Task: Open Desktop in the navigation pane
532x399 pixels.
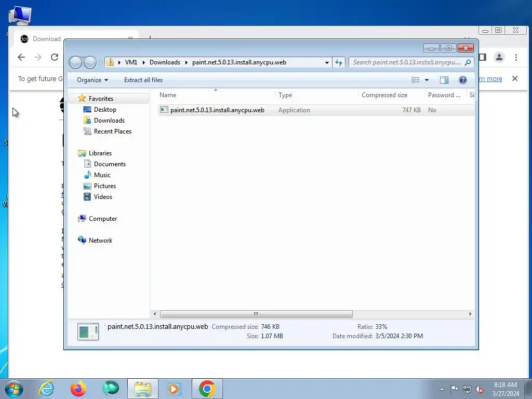Action: point(105,110)
